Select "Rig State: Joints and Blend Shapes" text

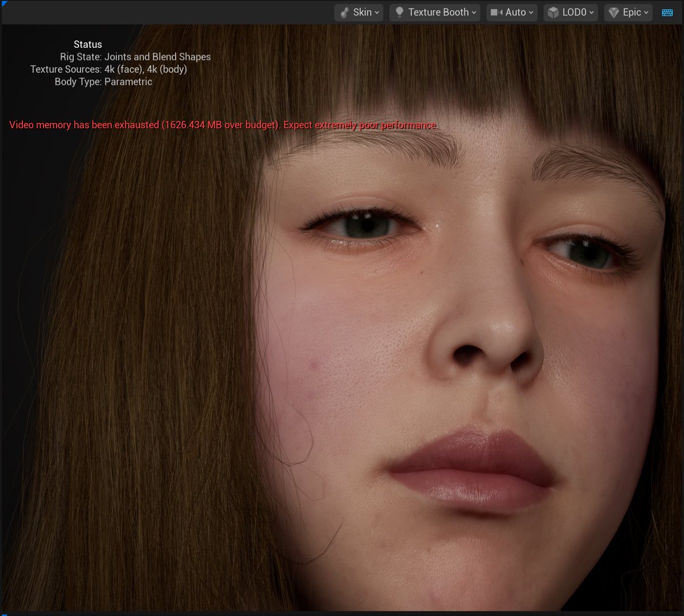click(135, 57)
